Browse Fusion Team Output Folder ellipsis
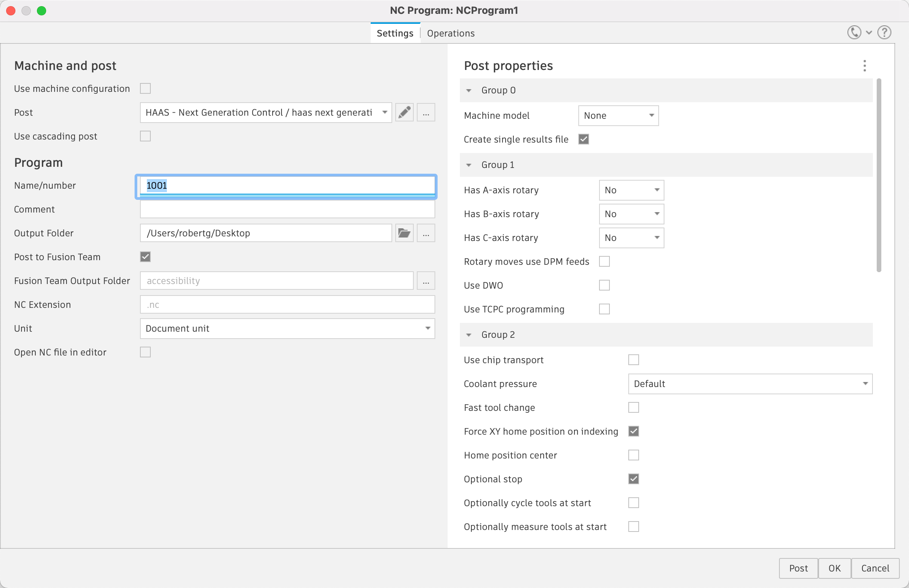 coord(426,281)
